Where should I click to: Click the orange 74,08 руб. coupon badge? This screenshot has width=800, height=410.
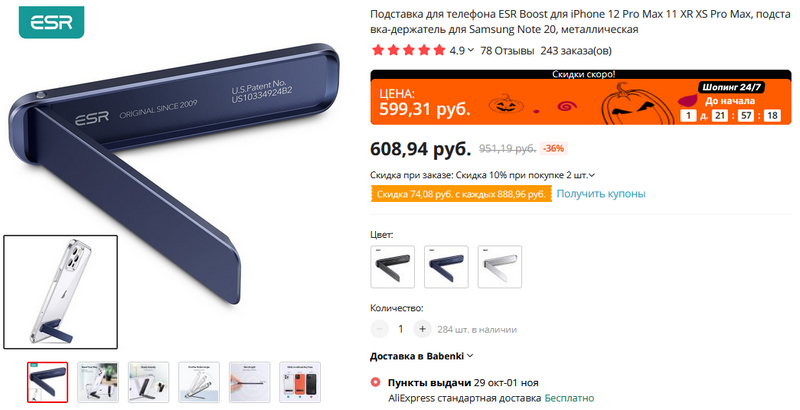point(461,194)
